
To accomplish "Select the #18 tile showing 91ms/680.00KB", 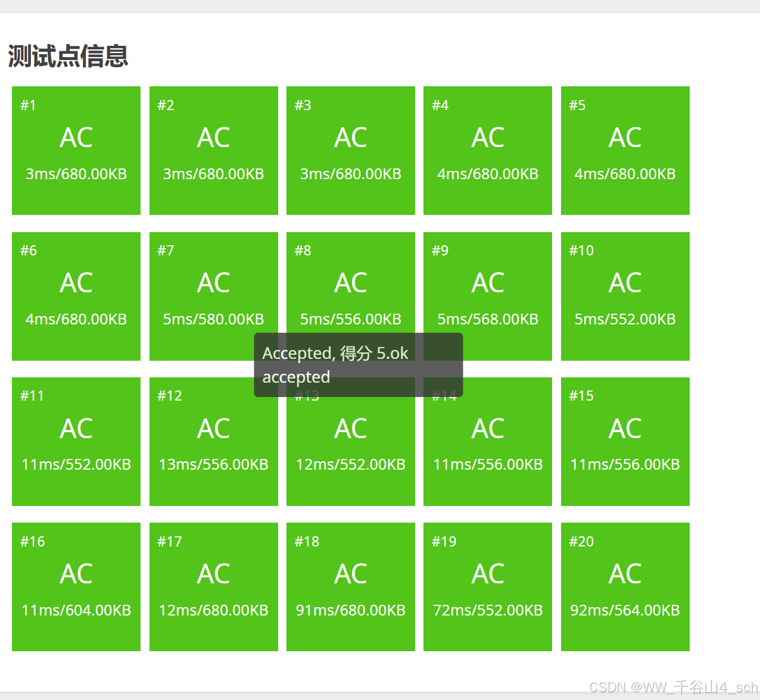I will tap(350, 586).
